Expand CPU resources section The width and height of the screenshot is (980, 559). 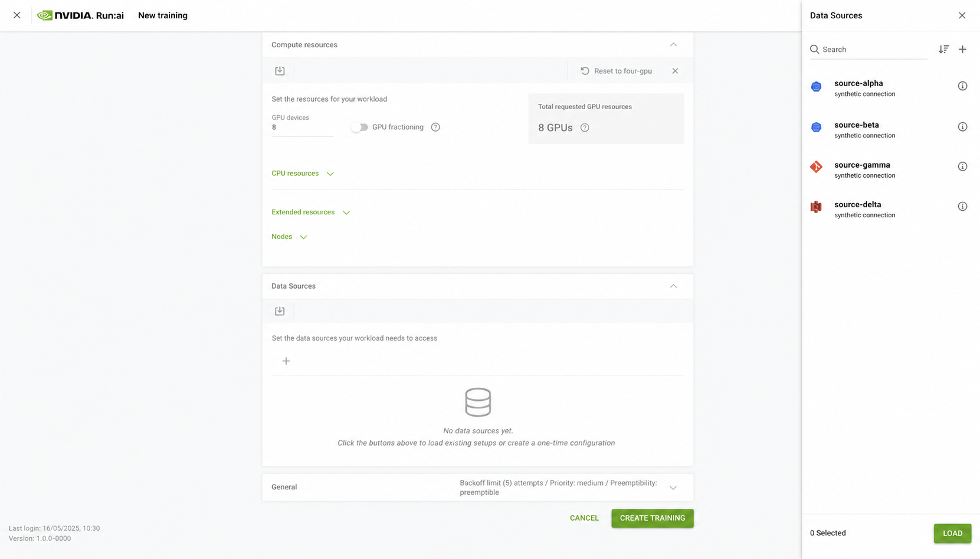(303, 174)
